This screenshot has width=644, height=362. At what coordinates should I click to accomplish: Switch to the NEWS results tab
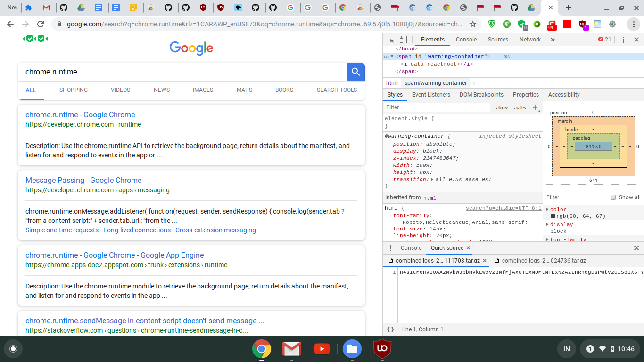click(x=162, y=90)
